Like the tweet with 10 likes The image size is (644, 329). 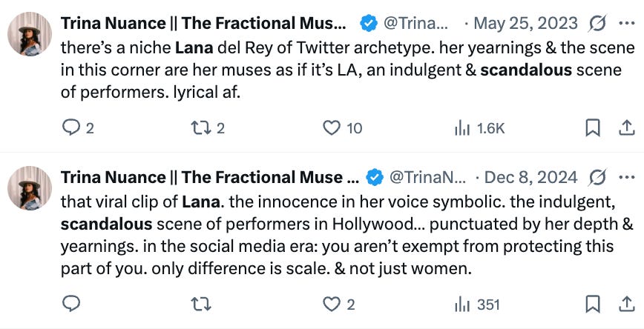coord(332,128)
